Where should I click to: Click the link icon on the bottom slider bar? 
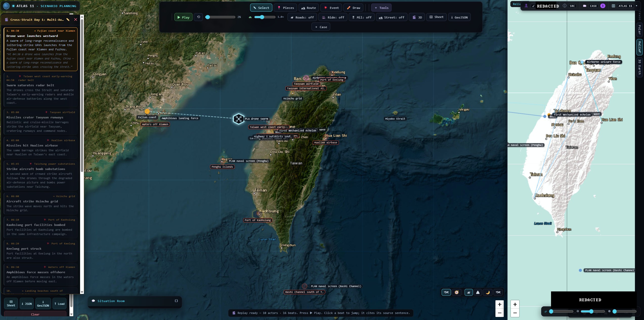click(x=545, y=311)
